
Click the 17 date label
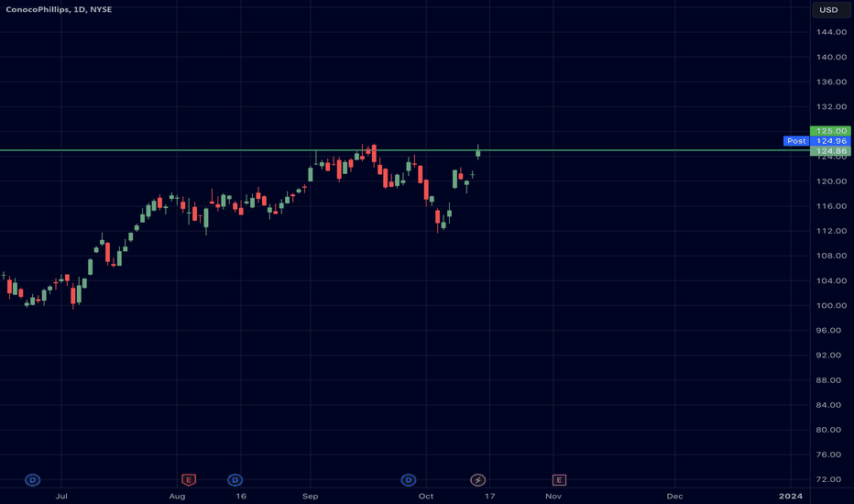coord(490,497)
